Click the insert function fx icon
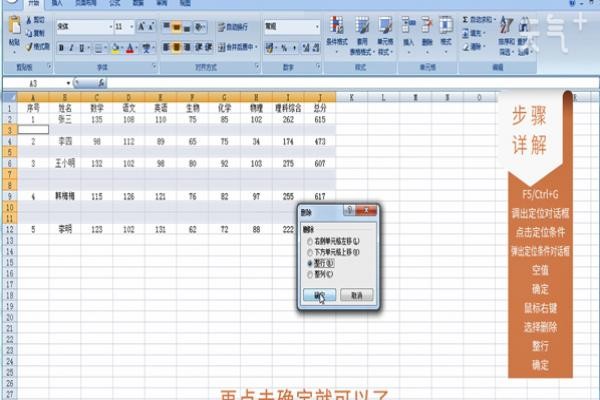Image resolution: width=600 pixels, height=400 pixels. (x=101, y=83)
